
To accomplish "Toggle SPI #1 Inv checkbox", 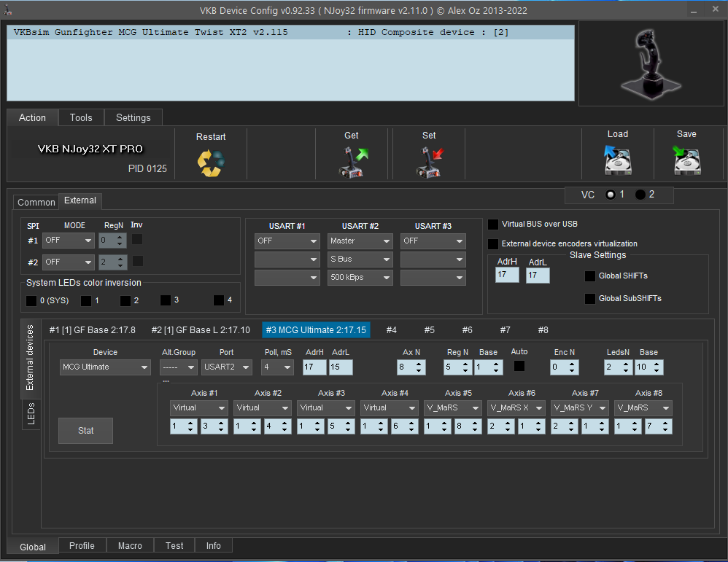I will click(137, 240).
